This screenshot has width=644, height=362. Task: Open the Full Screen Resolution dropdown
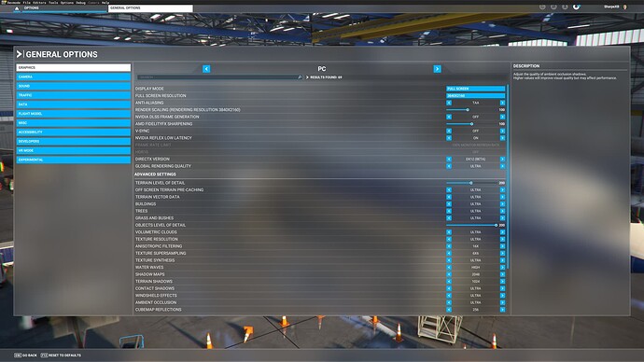click(476, 95)
